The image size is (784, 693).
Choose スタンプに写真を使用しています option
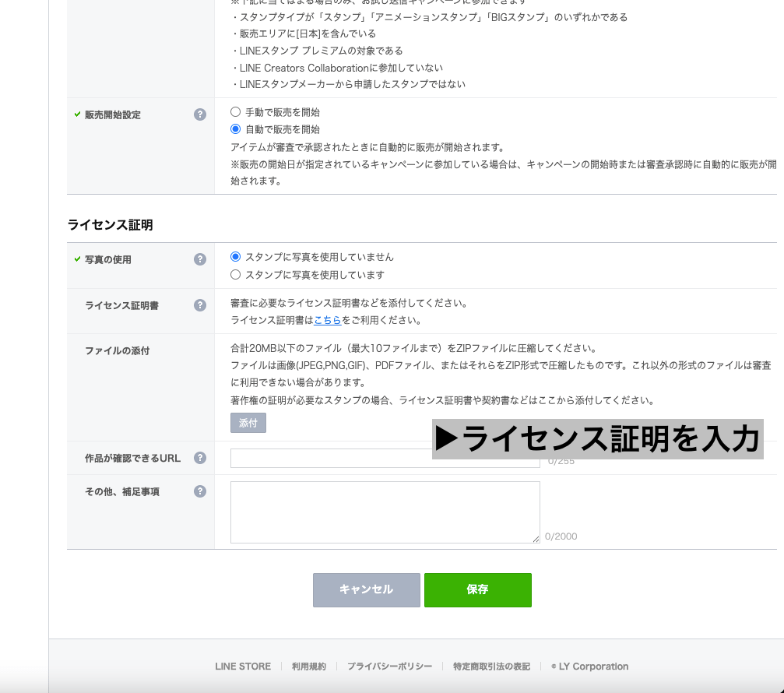[235, 275]
